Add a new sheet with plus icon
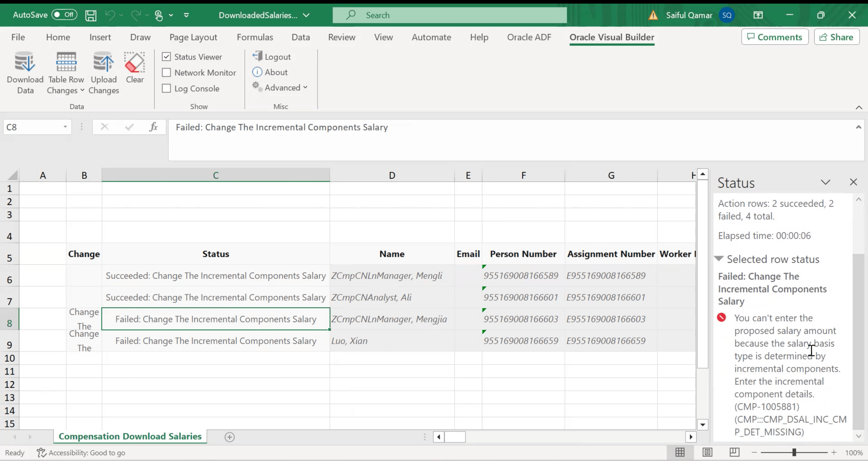This screenshot has height=461, width=868. 229,437
